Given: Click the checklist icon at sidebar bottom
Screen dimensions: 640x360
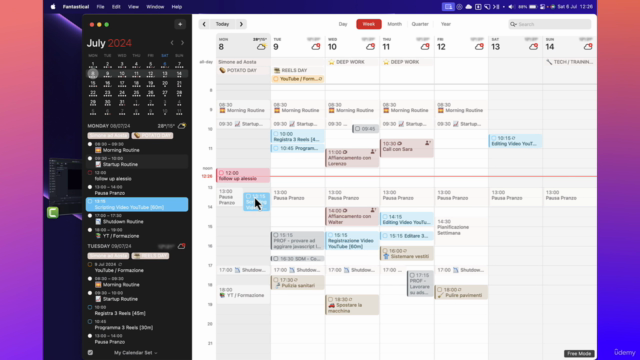Looking at the screenshot, I should (x=90, y=353).
